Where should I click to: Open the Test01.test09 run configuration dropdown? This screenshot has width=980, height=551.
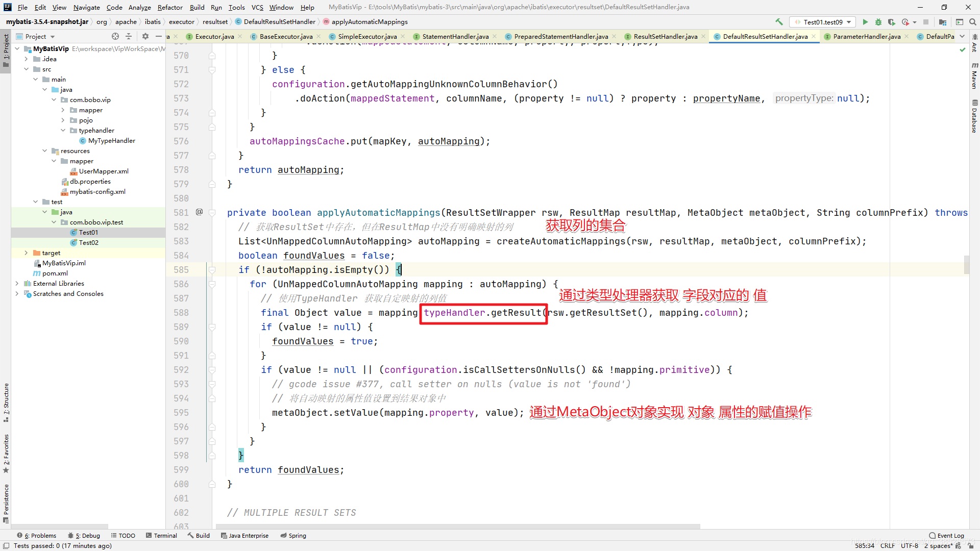coord(823,22)
